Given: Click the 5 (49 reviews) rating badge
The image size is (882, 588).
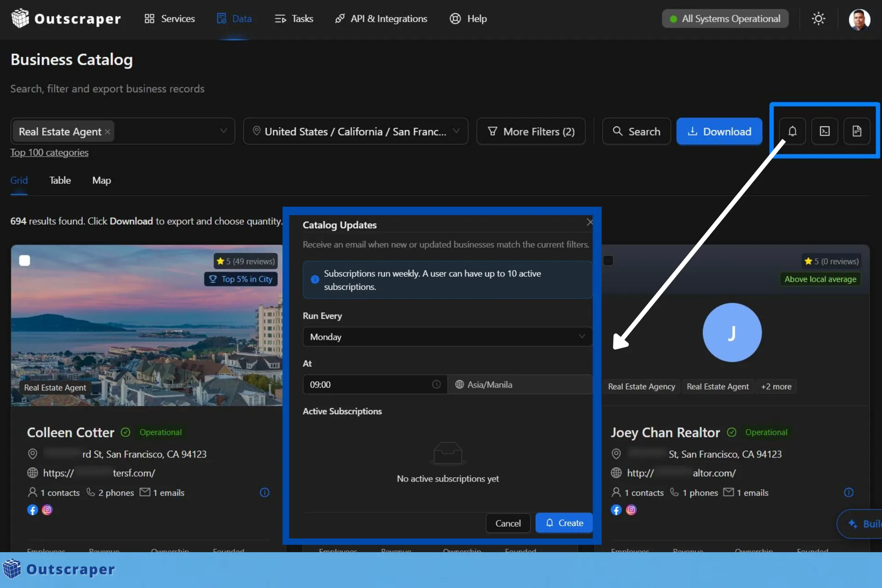Looking at the screenshot, I should [246, 261].
